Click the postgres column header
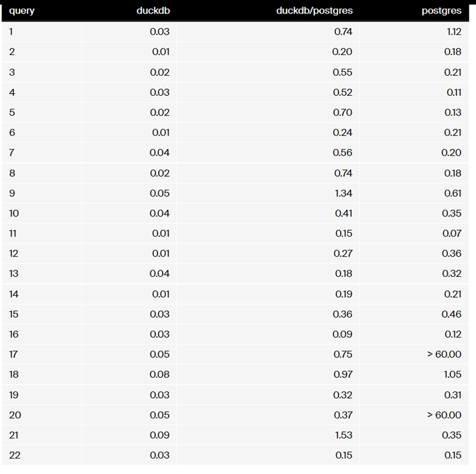 (x=442, y=11)
